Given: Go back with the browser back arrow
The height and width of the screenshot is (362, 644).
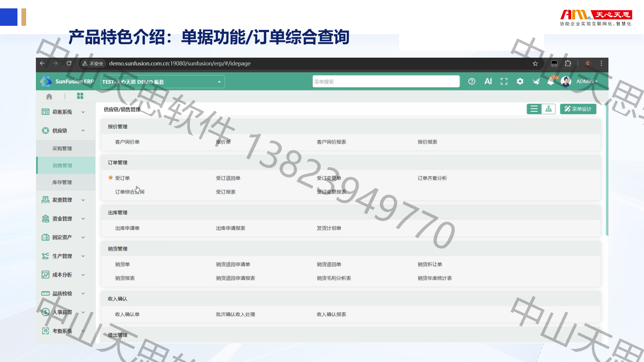Looking at the screenshot, I should pos(42,63).
